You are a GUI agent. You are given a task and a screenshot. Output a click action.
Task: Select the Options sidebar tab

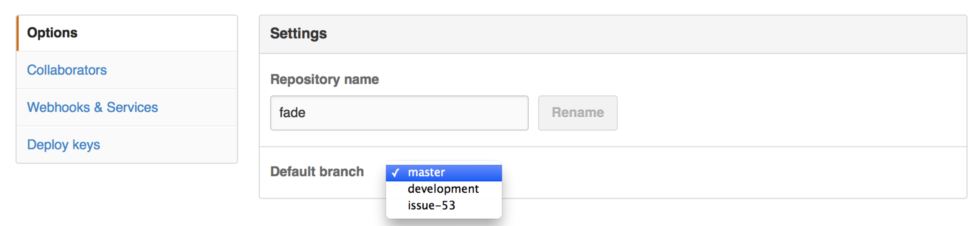coord(52,33)
